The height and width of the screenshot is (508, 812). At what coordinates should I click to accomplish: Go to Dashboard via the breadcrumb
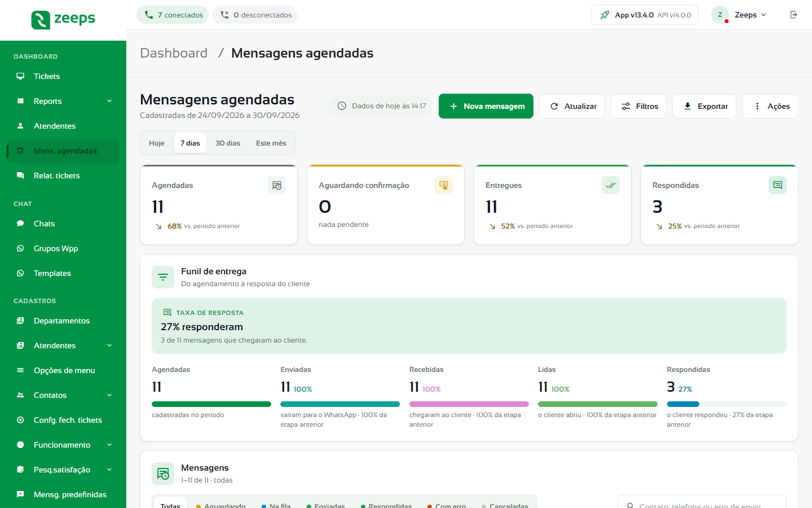coord(174,53)
